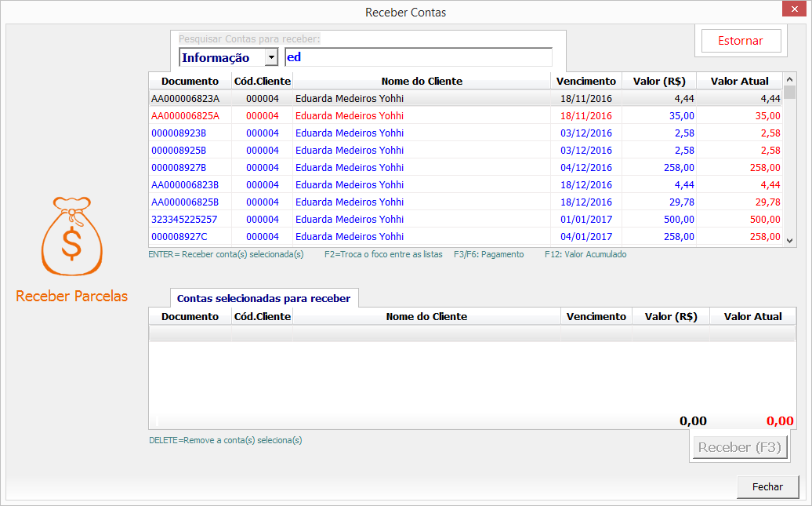812x506 pixels.
Task: Click the Fechar button
Action: 767,487
